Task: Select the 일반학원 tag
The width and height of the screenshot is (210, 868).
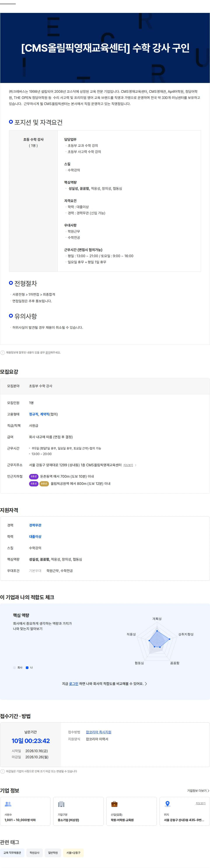Action: (x=53, y=853)
